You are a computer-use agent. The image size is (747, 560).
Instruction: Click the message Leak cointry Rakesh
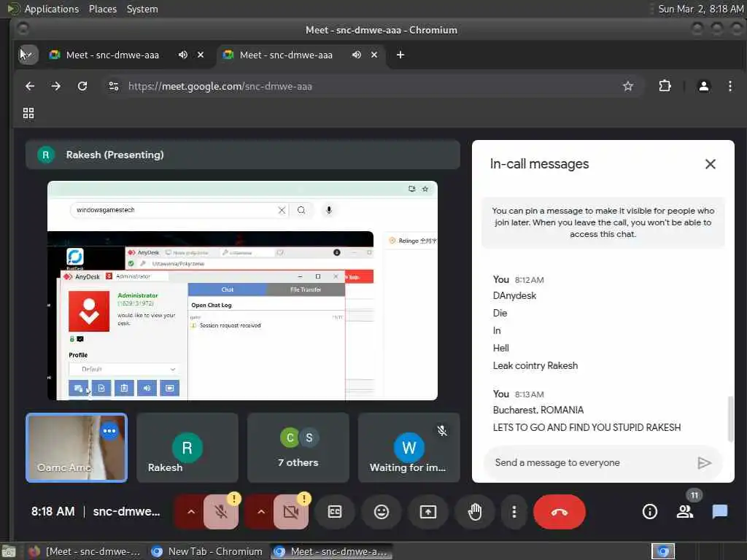535,366
